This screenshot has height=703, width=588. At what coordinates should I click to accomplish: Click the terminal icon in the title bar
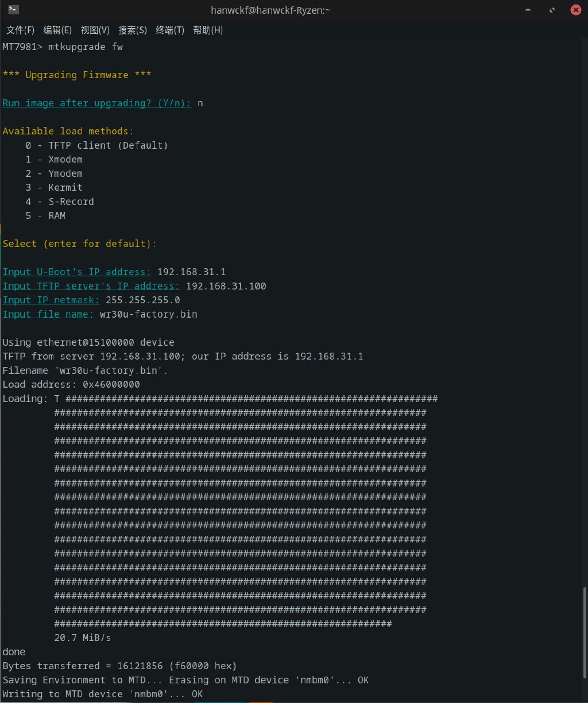pyautogui.click(x=12, y=9)
